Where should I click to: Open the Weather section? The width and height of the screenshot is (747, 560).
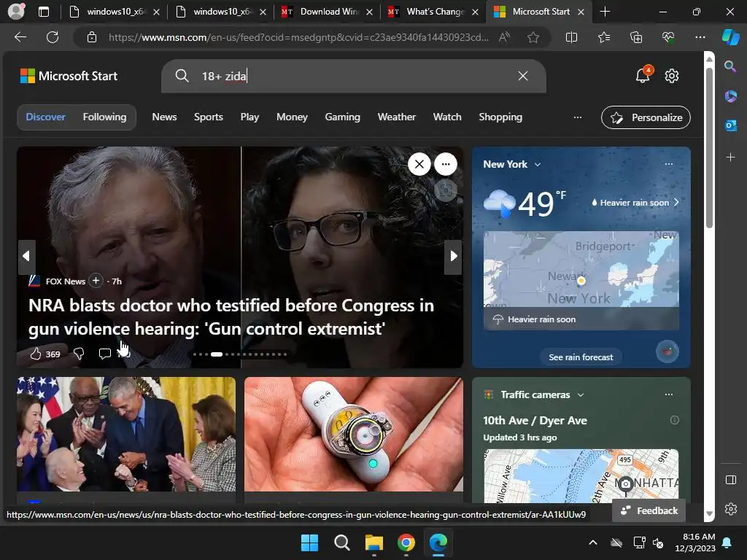pos(396,117)
